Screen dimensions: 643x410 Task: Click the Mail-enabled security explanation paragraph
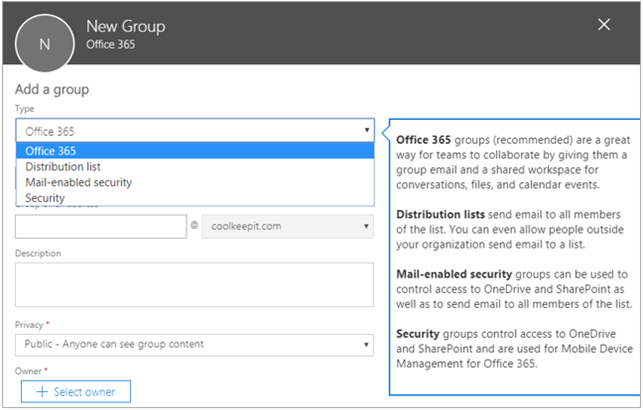click(514, 289)
